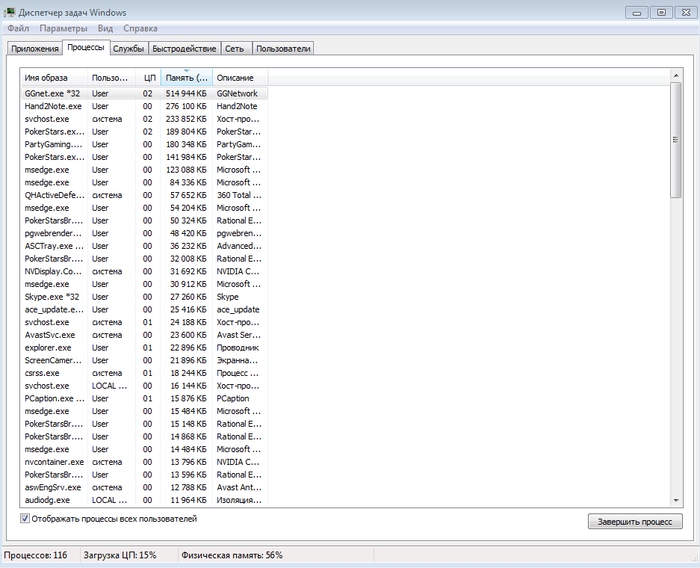Select the QHActiveDefe... process

pos(144,195)
